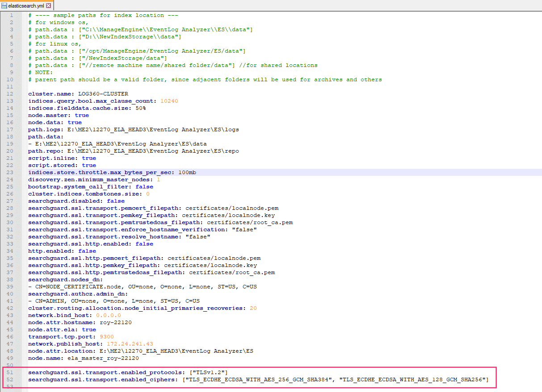Select the elasticsearch.yml tab
This screenshot has width=542, height=392.
point(27,6)
